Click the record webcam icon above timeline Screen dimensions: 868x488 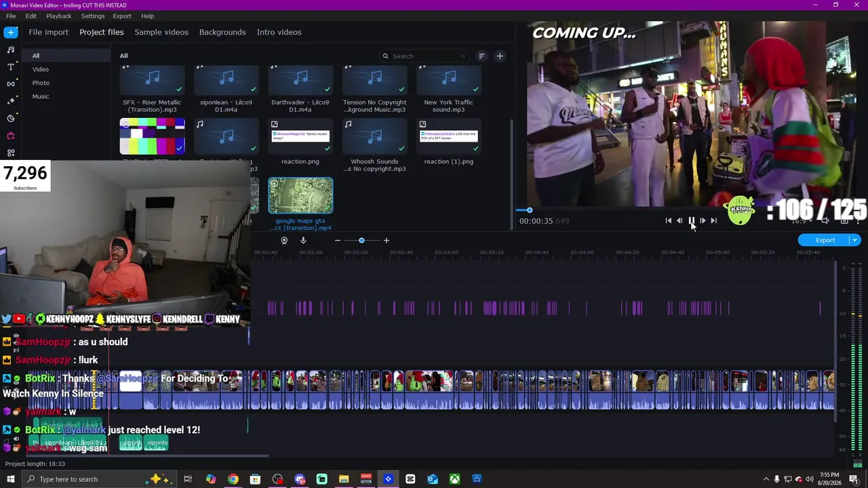coord(284,240)
